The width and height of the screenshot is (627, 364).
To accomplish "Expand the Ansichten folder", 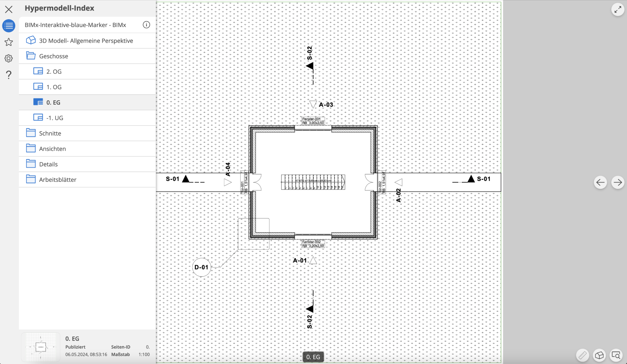I will click(x=87, y=148).
